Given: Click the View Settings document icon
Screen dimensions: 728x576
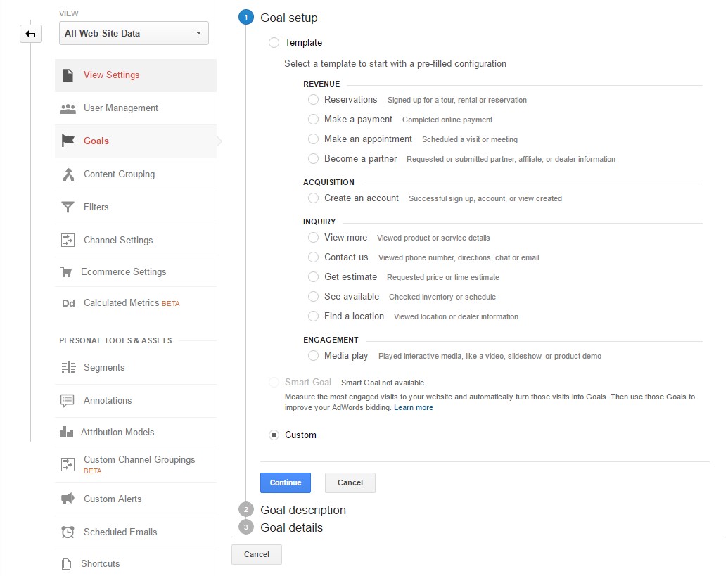Looking at the screenshot, I should pyautogui.click(x=68, y=75).
